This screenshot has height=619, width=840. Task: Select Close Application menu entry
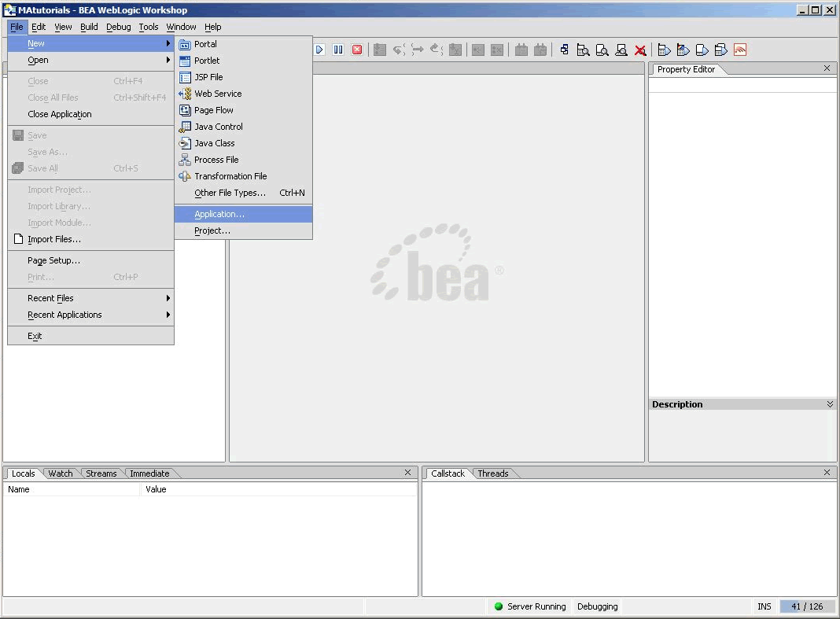coord(91,114)
